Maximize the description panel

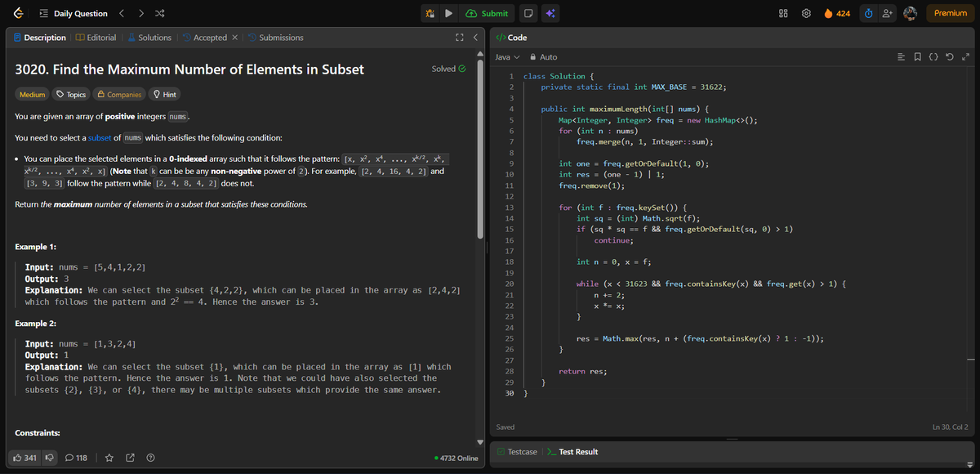[460, 38]
